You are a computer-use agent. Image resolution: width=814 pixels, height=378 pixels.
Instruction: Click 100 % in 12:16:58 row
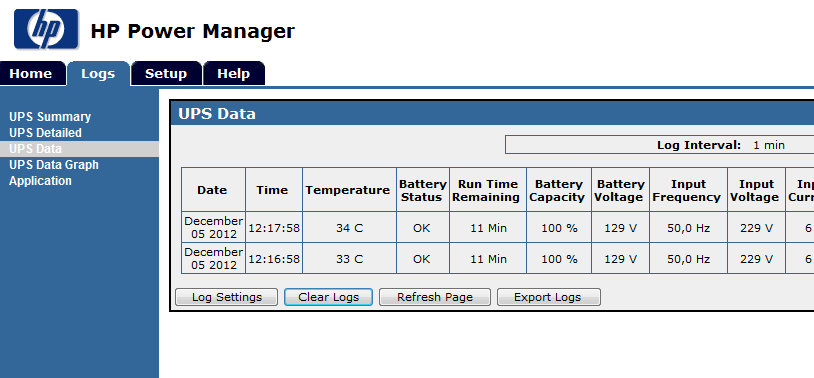tap(559, 259)
